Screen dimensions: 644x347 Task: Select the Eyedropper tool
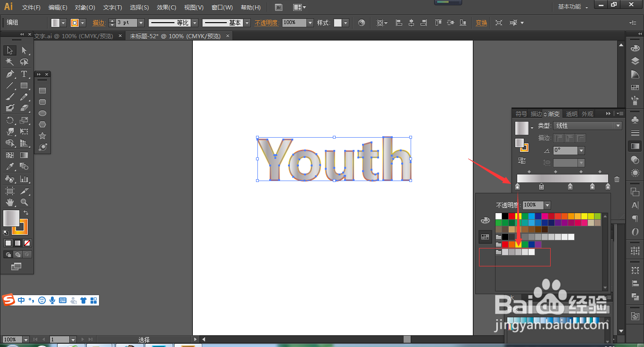coord(10,167)
